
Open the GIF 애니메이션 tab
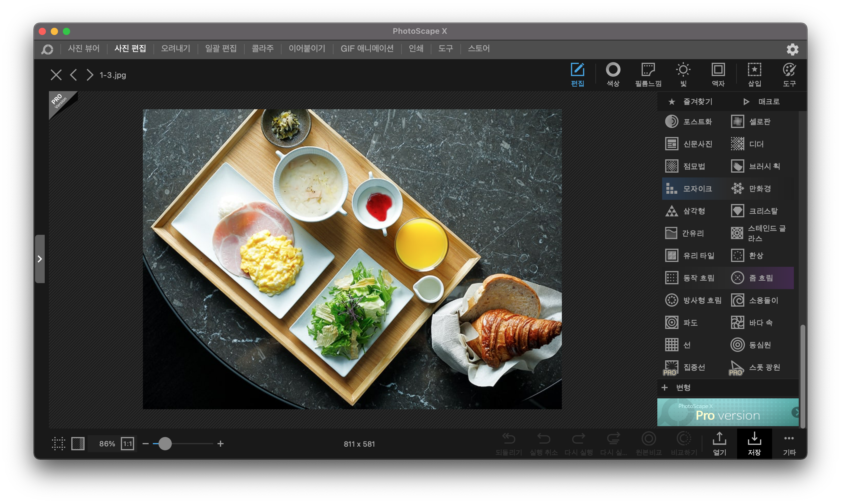click(367, 49)
